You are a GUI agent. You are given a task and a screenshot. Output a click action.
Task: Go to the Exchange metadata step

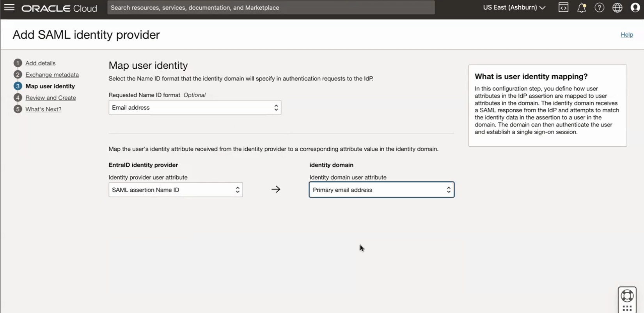tap(52, 75)
